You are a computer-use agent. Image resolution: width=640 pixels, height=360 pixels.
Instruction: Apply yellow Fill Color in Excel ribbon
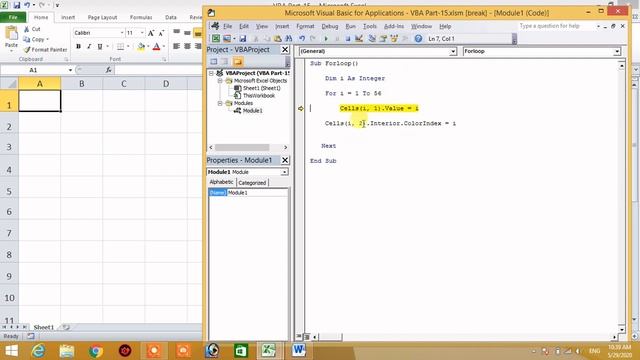(141, 47)
